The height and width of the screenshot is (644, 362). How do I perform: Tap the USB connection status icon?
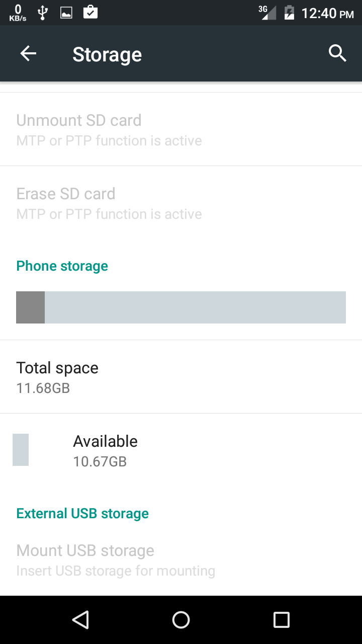(x=43, y=13)
